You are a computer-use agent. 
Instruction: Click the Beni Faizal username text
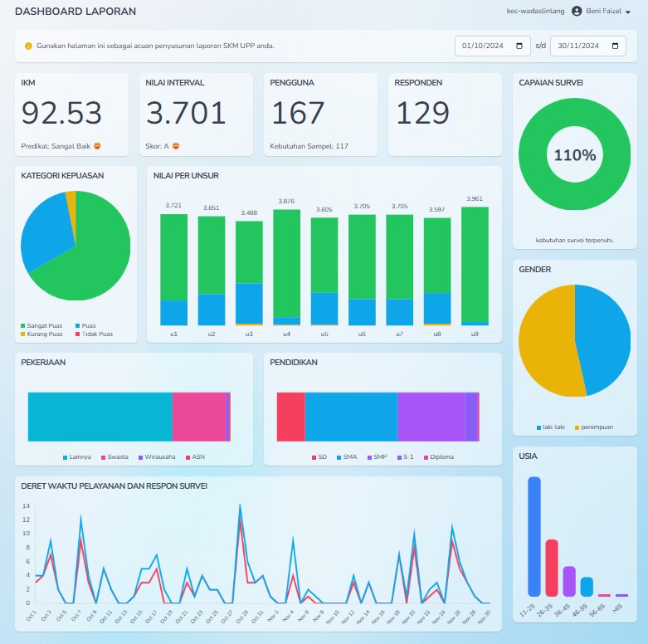click(603, 12)
